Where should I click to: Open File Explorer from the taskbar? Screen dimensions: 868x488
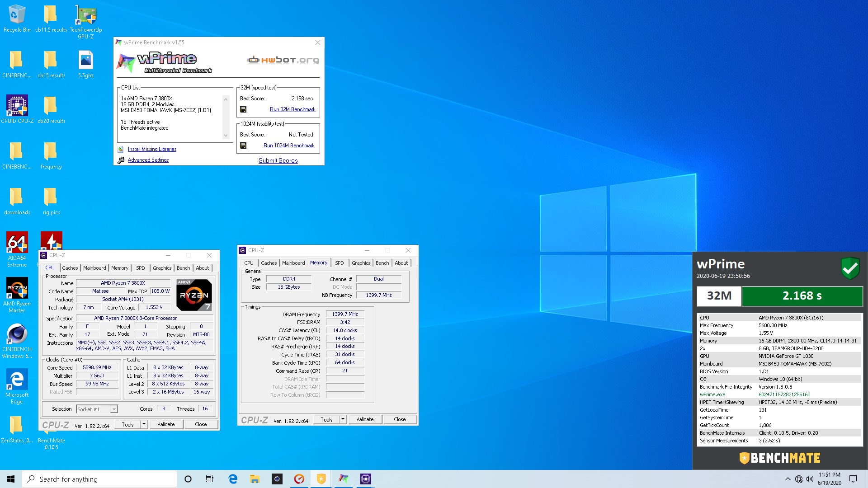[255, 479]
